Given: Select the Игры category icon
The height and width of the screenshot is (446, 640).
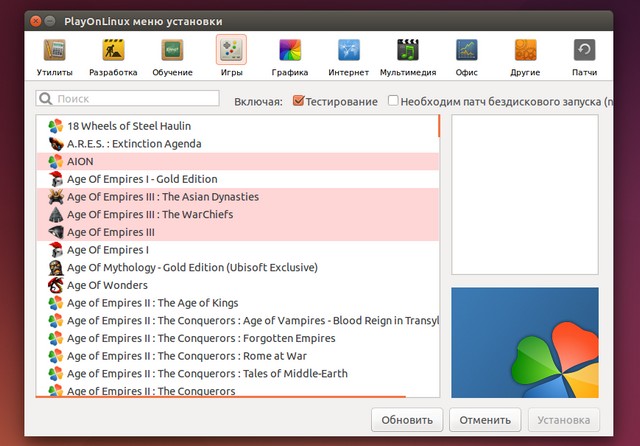Looking at the screenshot, I should click(231, 50).
